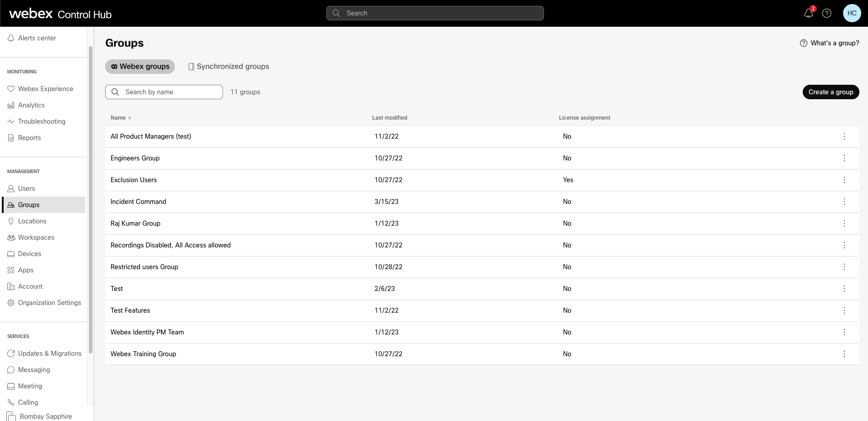Open more options for Webex Training Group
Image resolution: width=868 pixels, height=421 pixels.
pos(844,354)
